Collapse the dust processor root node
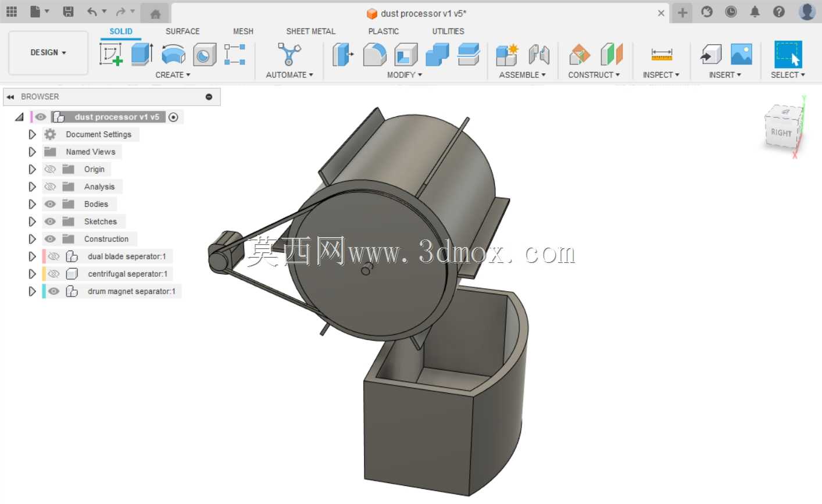This screenshot has width=822, height=504. (x=19, y=117)
